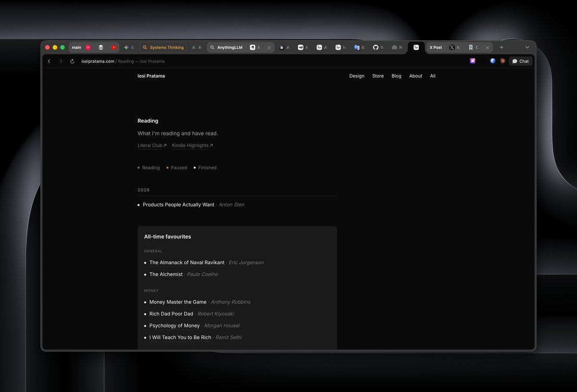
Task: Click 'Rich Dad Poor Dad' entry
Action: (x=171, y=314)
